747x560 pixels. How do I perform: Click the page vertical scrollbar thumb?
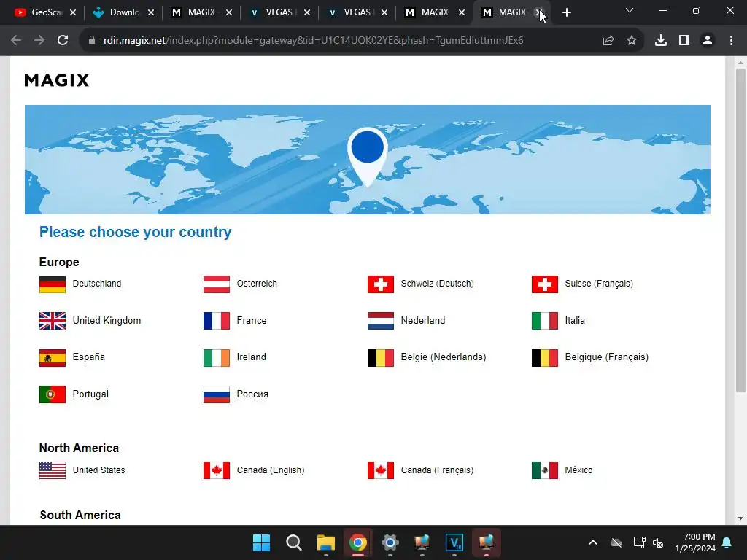click(741, 230)
